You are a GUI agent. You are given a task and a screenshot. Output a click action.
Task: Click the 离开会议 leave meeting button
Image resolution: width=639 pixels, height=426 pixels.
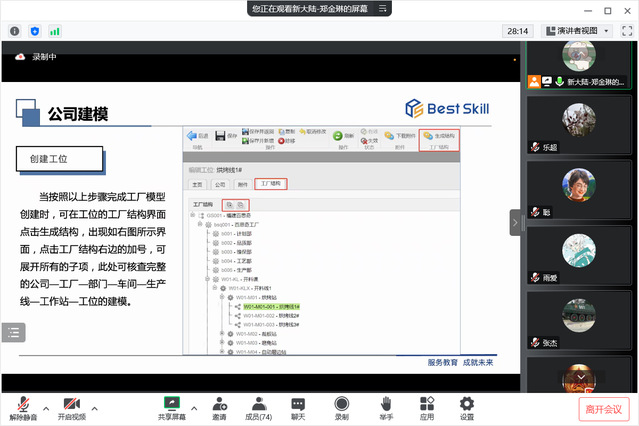point(604,408)
